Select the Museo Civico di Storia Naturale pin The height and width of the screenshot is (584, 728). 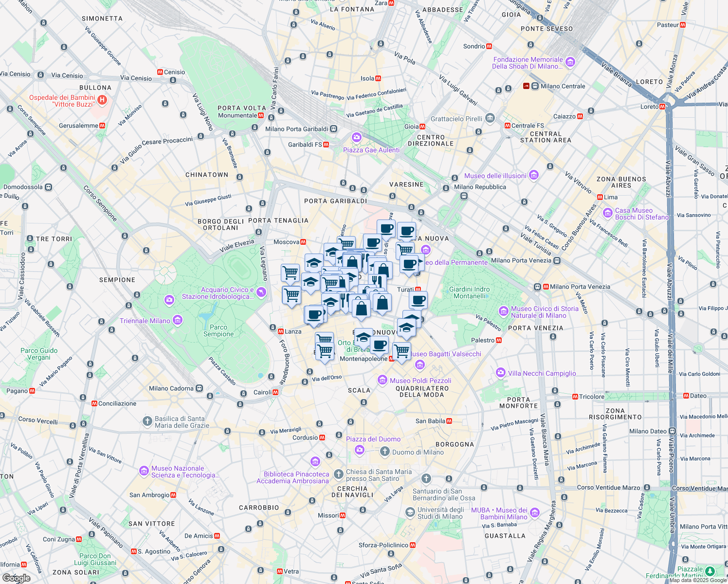click(x=504, y=311)
